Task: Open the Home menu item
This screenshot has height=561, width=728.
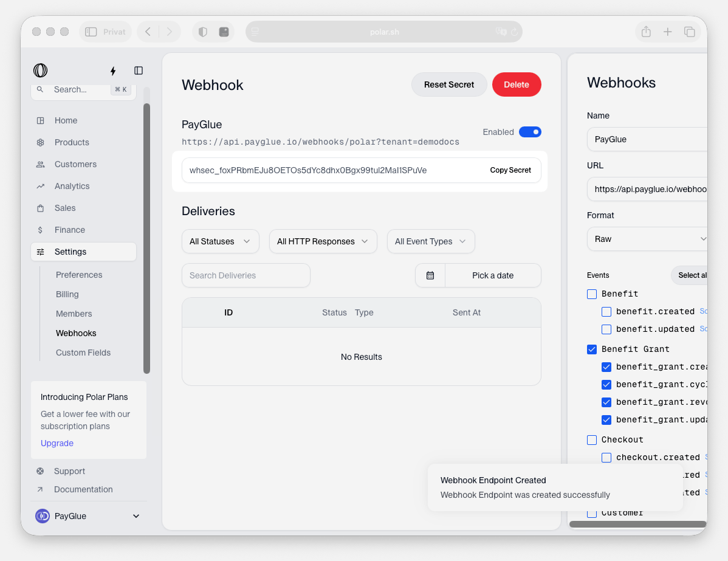Action: (x=84, y=121)
